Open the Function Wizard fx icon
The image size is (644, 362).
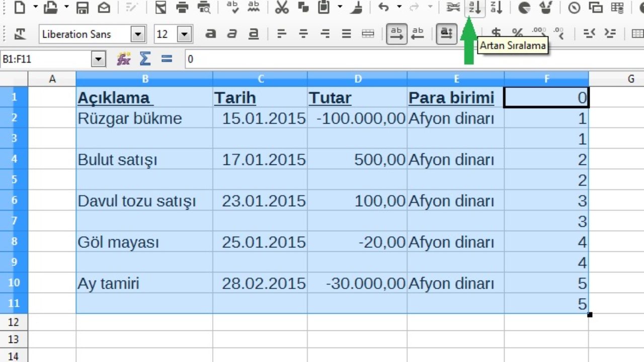click(123, 59)
